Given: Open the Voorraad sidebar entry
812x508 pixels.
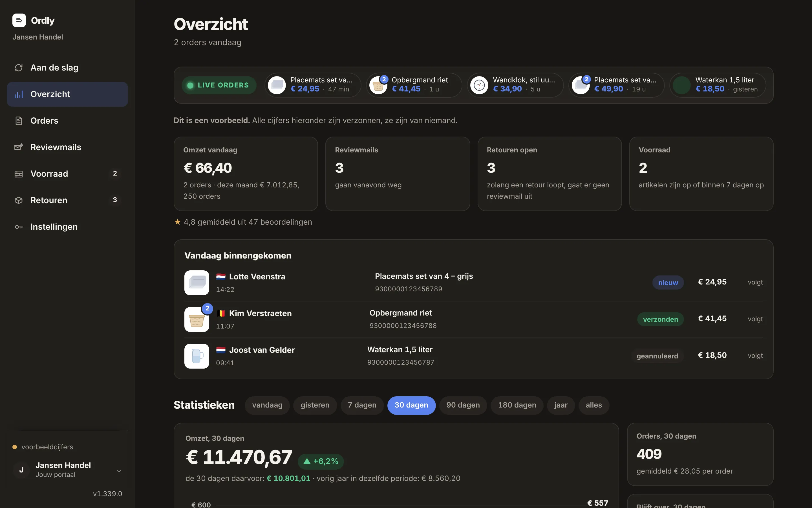Looking at the screenshot, I should tap(67, 174).
